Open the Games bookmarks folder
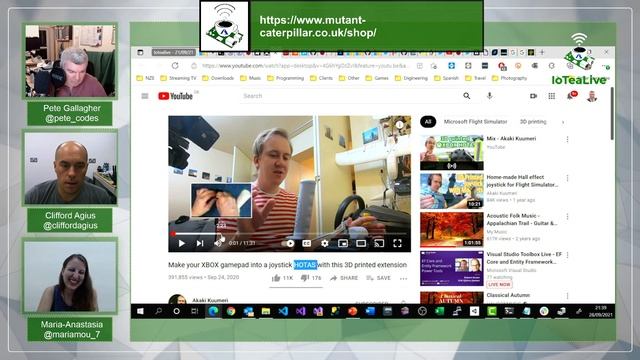640x360 pixels. point(377,78)
